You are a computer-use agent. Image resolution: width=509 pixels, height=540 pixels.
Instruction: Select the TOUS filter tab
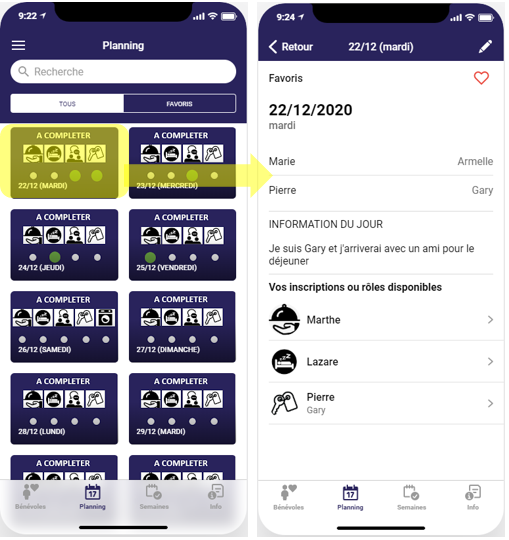tap(67, 104)
